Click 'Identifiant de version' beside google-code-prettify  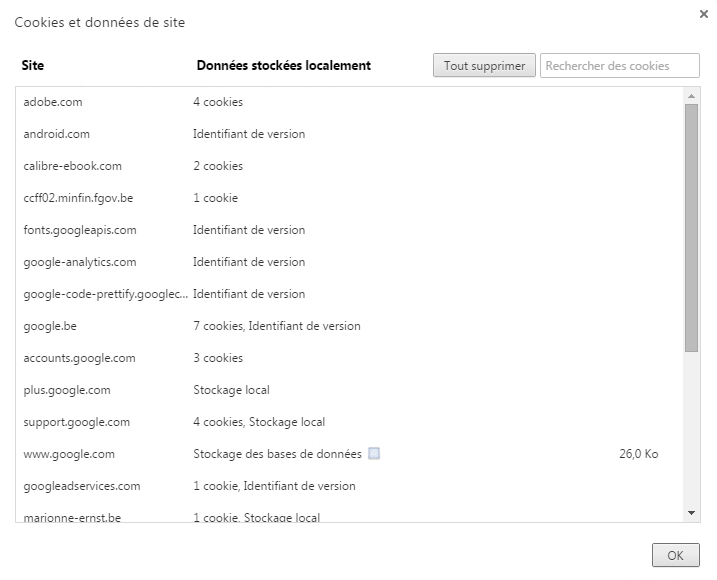249,294
